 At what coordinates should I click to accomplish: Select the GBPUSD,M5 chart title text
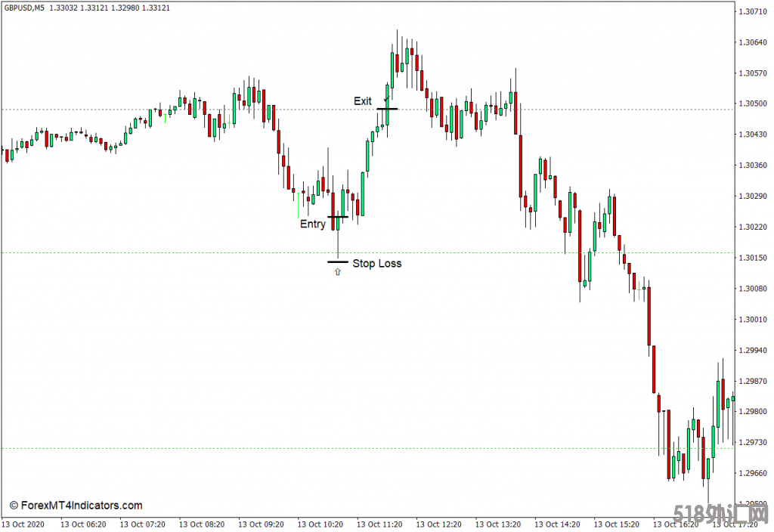[24, 8]
